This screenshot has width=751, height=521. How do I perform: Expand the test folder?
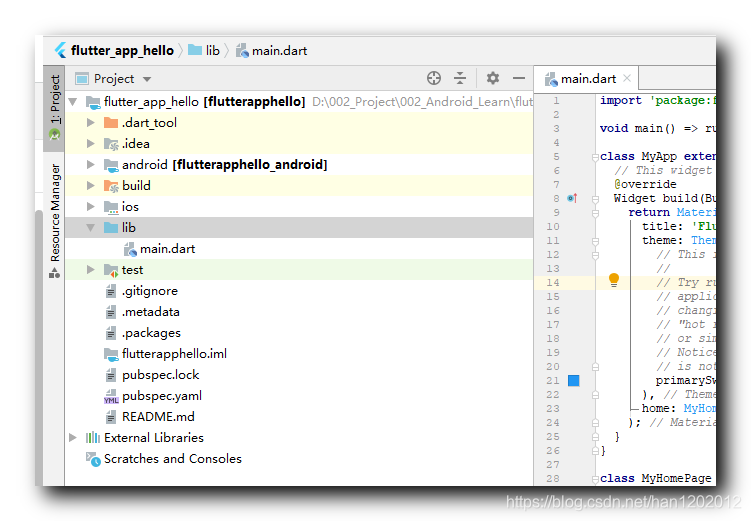tap(91, 270)
